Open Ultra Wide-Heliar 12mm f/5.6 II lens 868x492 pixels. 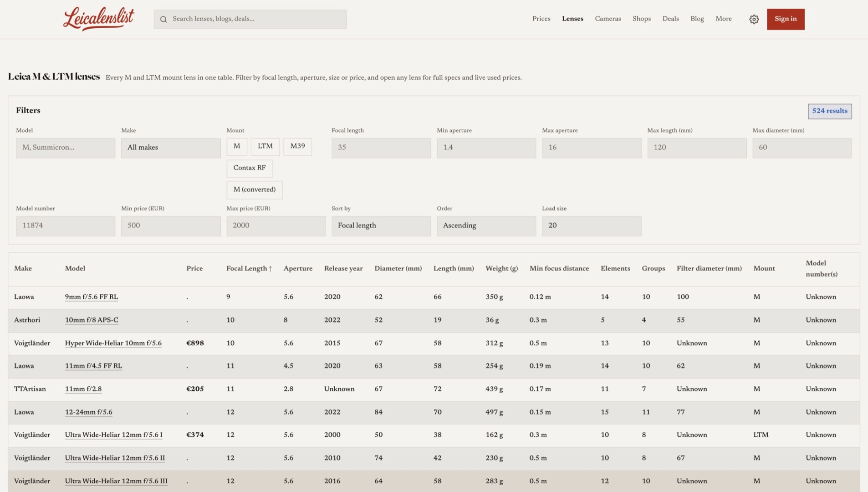[115, 458]
